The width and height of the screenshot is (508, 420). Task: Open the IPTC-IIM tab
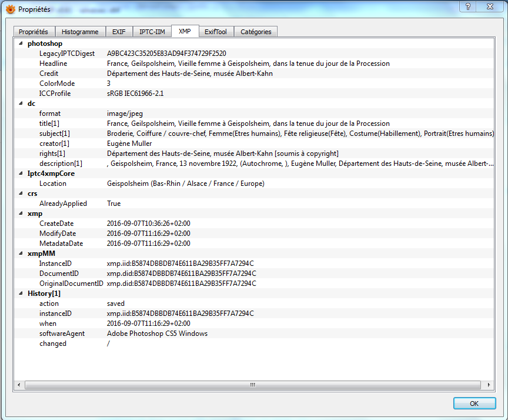[x=152, y=31]
